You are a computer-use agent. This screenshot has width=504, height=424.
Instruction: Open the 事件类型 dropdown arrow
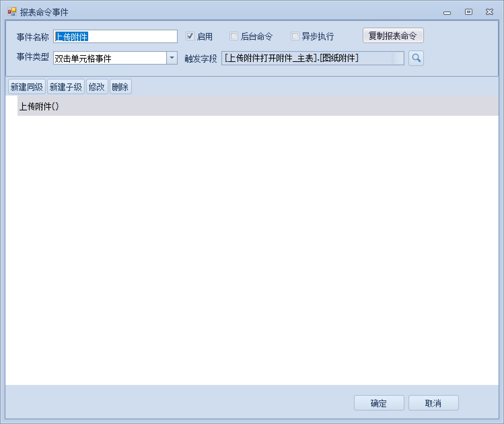pos(172,58)
